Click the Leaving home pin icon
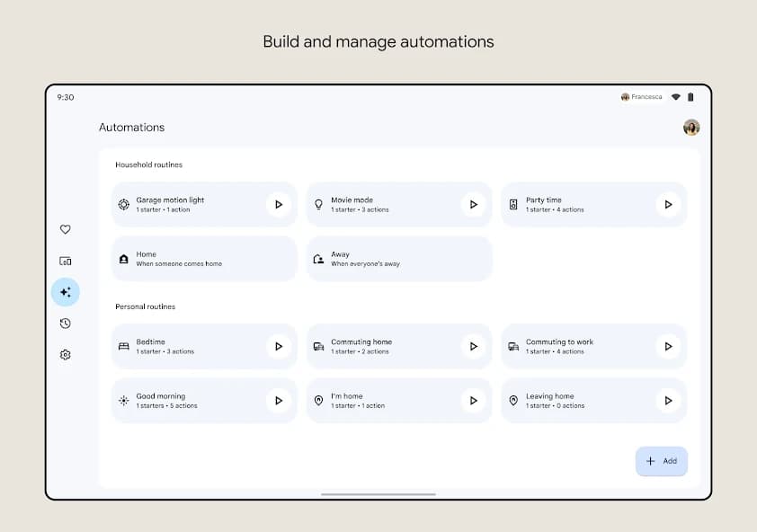The height and width of the screenshot is (532, 757). coord(512,401)
